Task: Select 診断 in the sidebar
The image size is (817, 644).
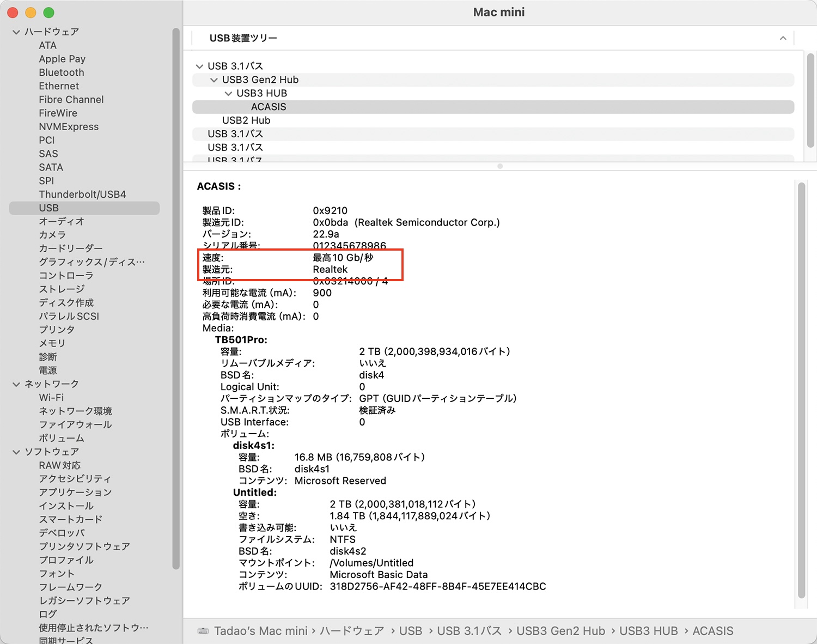Action: tap(48, 357)
